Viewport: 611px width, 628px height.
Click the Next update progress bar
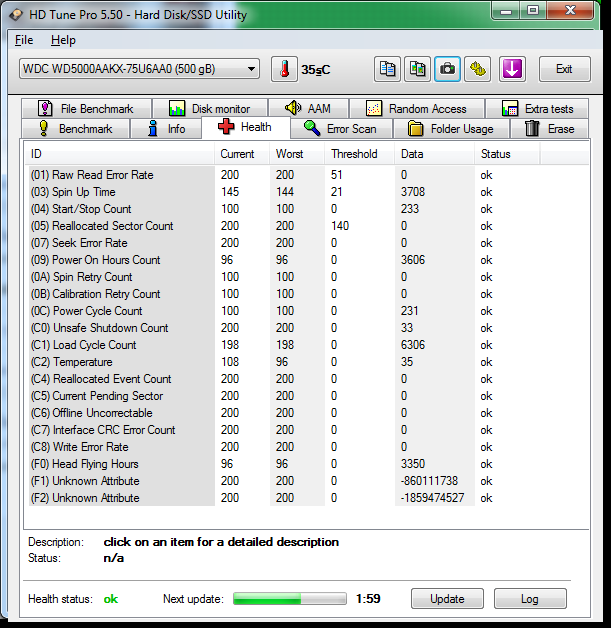289,599
